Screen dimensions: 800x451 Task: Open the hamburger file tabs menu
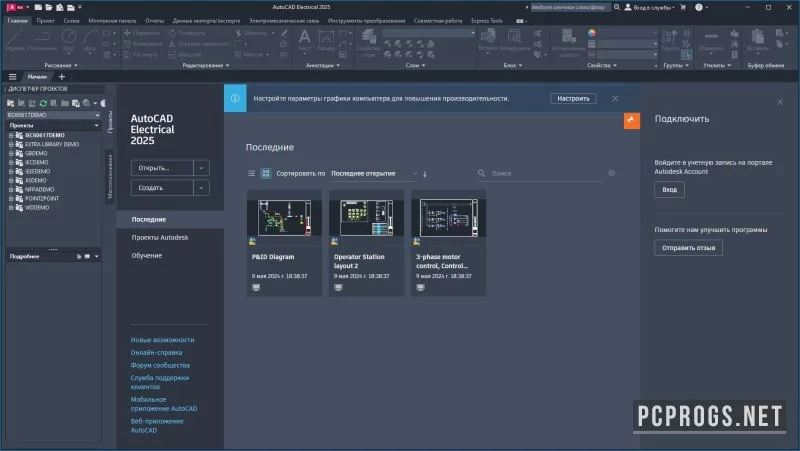[12, 77]
